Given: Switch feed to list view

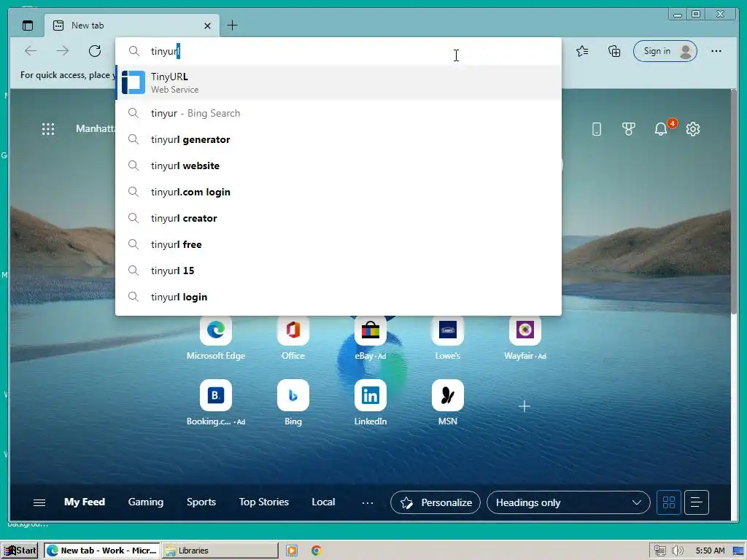Looking at the screenshot, I should 697,502.
